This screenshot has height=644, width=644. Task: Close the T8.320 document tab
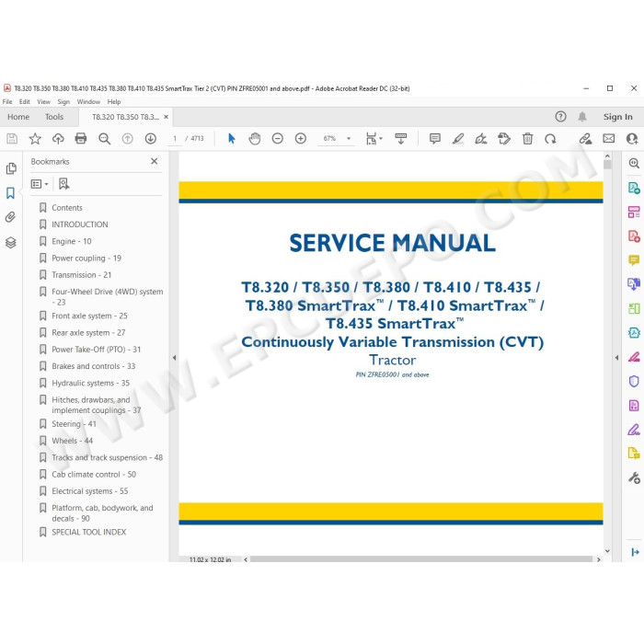coord(167,117)
